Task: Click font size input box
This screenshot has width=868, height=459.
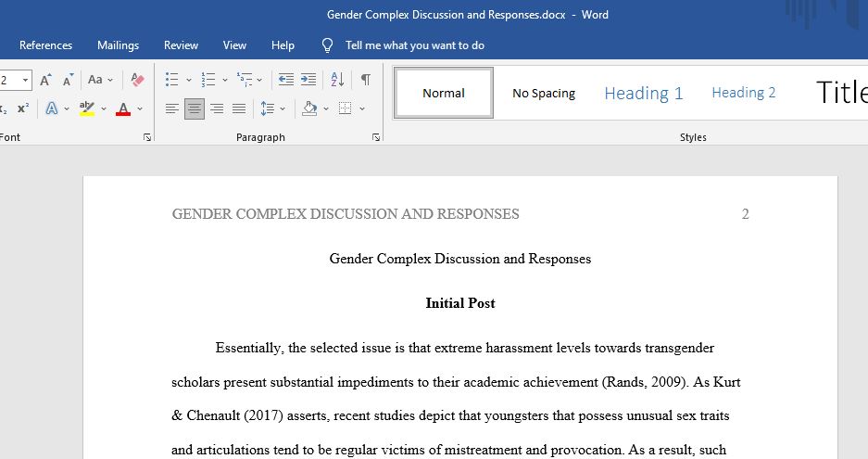Action: click(x=9, y=81)
